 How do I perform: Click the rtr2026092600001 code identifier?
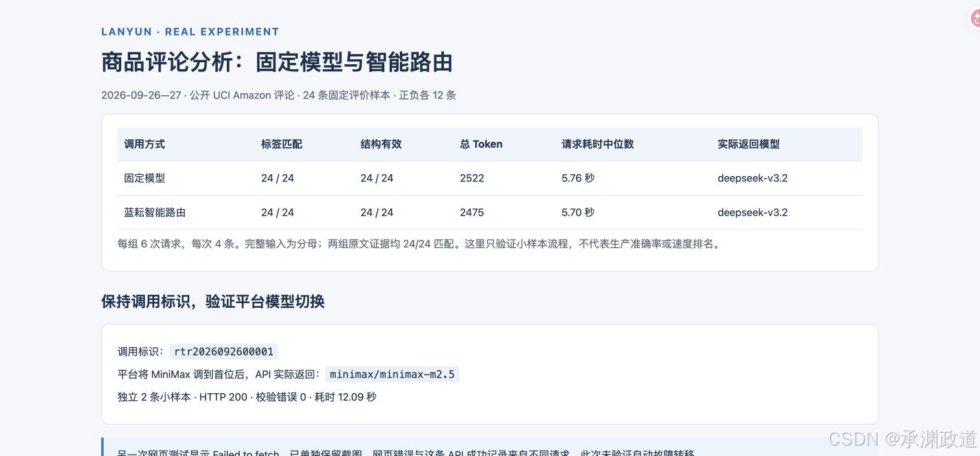pyautogui.click(x=224, y=352)
